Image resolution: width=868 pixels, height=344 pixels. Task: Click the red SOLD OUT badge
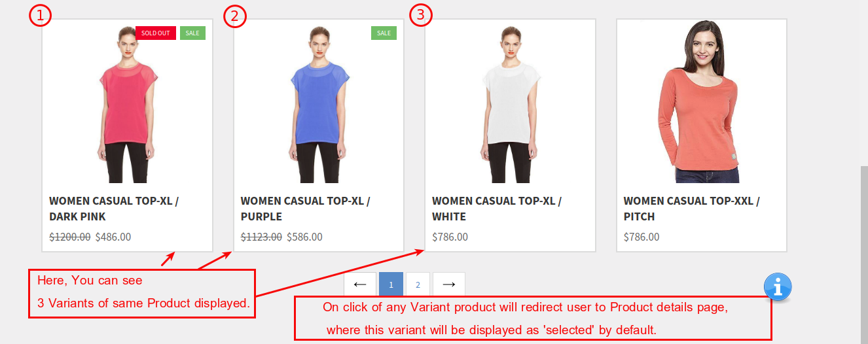[x=156, y=33]
